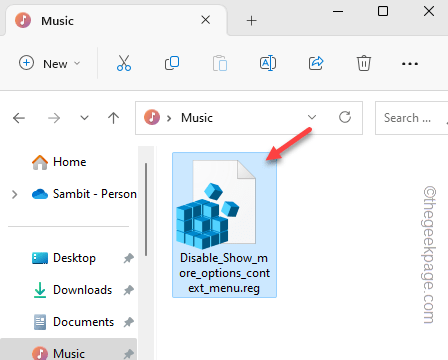Image resolution: width=448 pixels, height=360 pixels.
Task: Close the Music tab
Action: pos(206,20)
